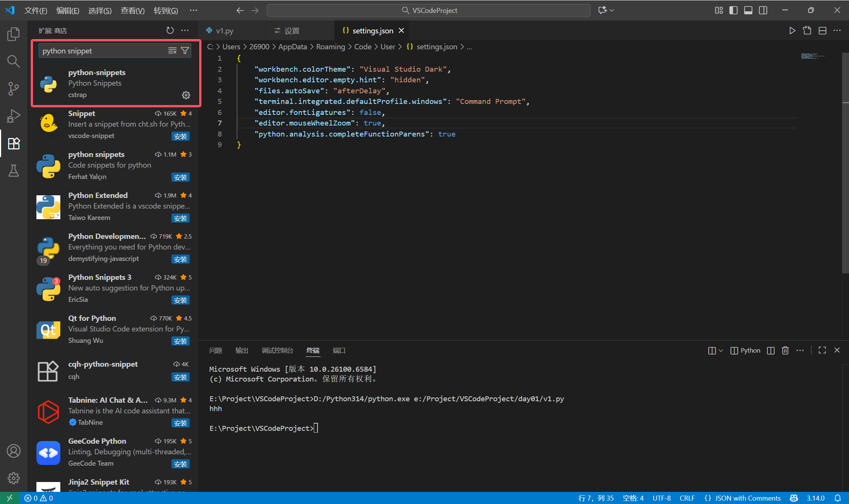The height and width of the screenshot is (504, 849).
Task: Switch to the v1.py editor tab
Action: [224, 30]
